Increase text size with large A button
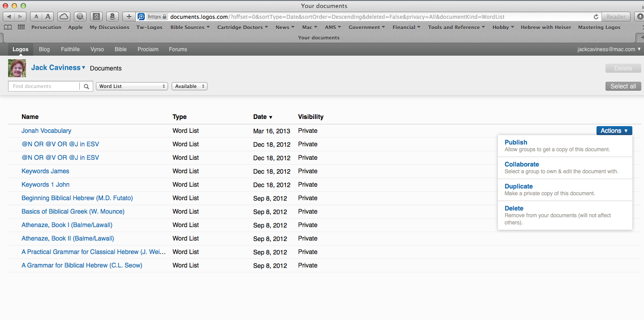 point(48,17)
